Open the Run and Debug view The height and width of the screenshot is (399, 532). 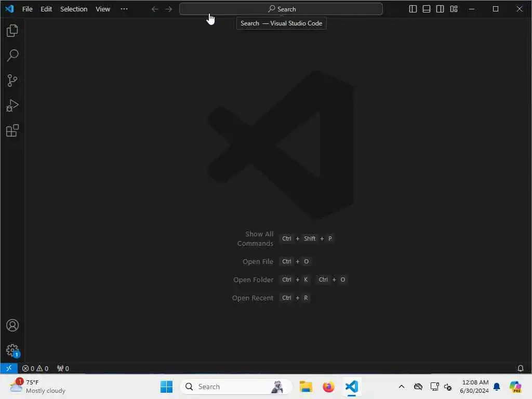tap(12, 105)
